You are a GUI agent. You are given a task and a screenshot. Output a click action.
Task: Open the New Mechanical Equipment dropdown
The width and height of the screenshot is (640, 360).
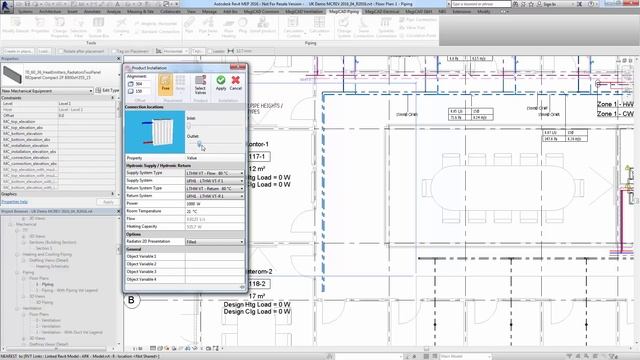point(47,91)
